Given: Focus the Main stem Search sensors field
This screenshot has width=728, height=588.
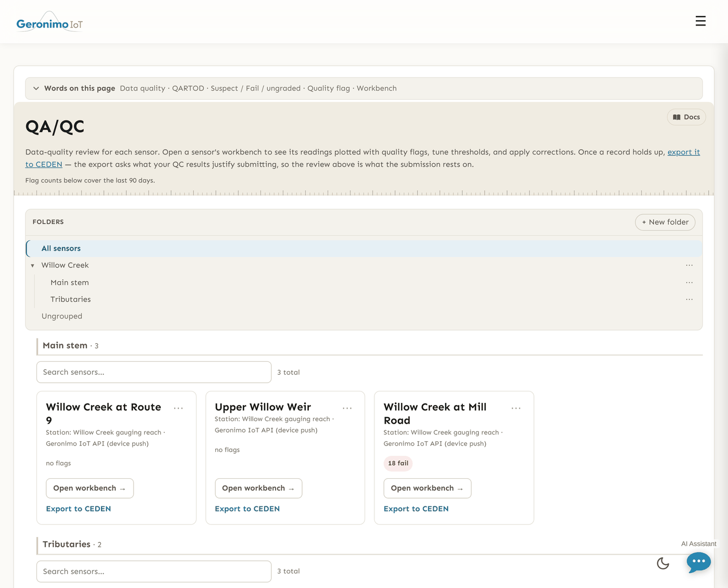Looking at the screenshot, I should pos(154,372).
